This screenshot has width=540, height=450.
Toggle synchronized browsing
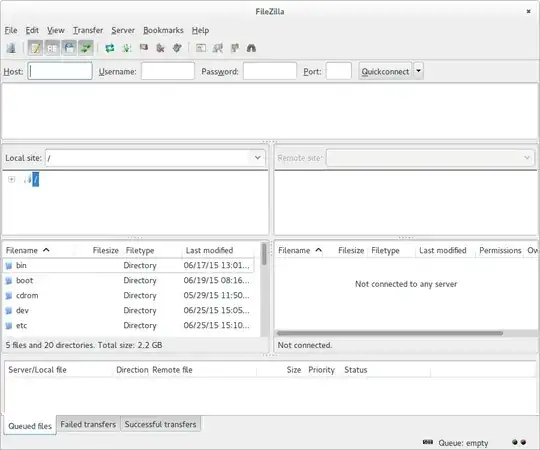[235, 48]
